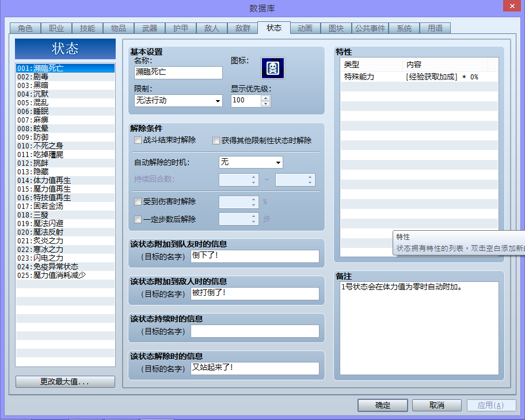Viewport: 525px width, 420px height.
Task: Select state 023:闪电之力
Action: (x=65, y=258)
